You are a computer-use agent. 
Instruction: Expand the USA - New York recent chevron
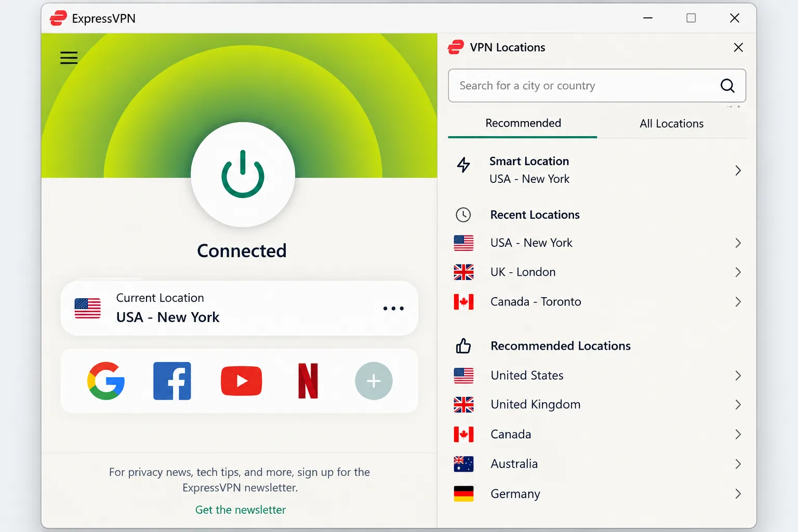coord(738,243)
